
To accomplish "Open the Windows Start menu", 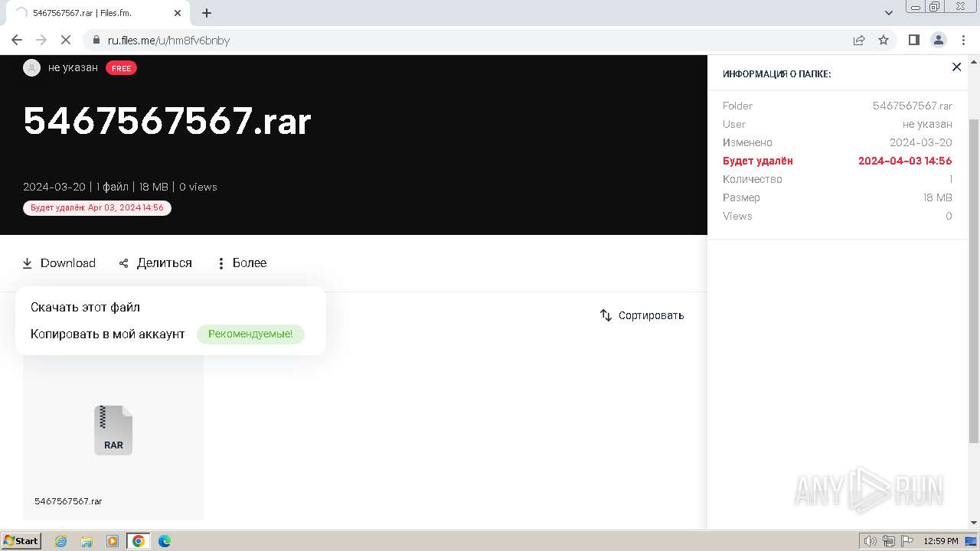I will pyautogui.click(x=21, y=540).
